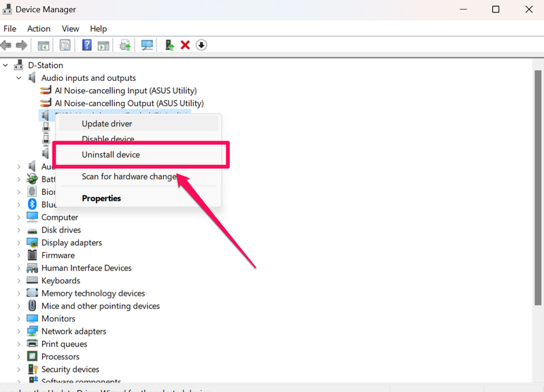Select the Mice and other pointing devices item

point(101,306)
